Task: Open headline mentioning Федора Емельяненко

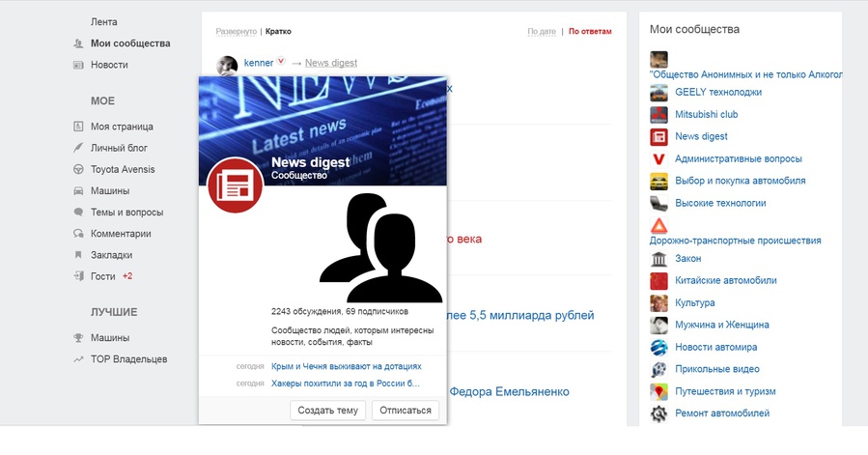Action: coord(509,392)
